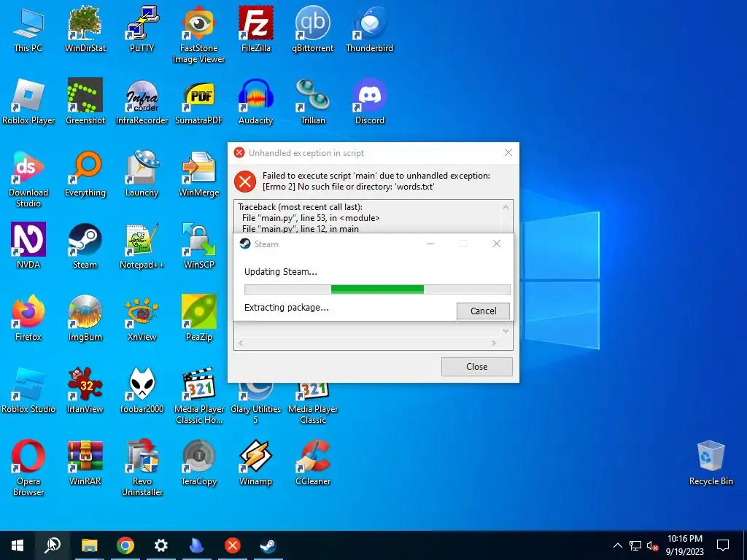Select the Roblox Studio shortcut
The height and width of the screenshot is (560, 747).
[28, 391]
